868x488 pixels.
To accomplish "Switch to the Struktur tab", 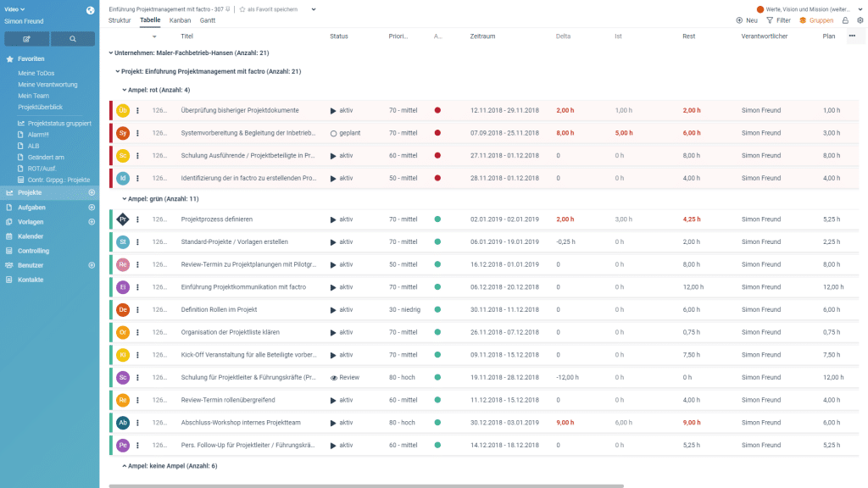I will pos(120,20).
